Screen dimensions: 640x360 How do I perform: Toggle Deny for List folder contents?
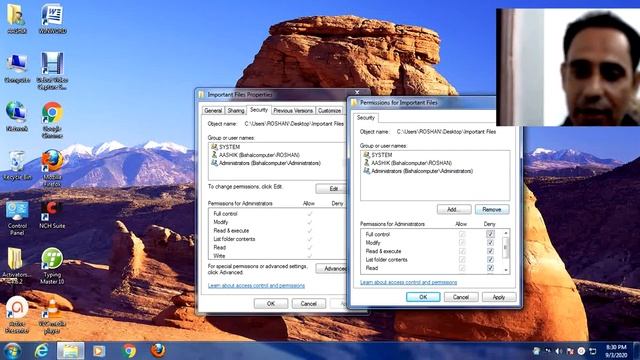tap(490, 260)
